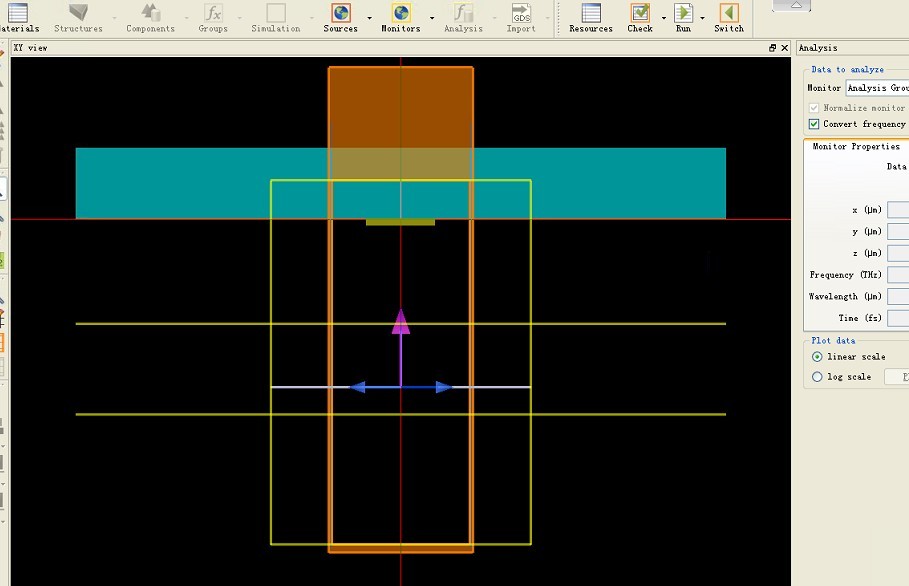The width and height of the screenshot is (909, 586).
Task: Close the XY view panel
Action: [784, 48]
